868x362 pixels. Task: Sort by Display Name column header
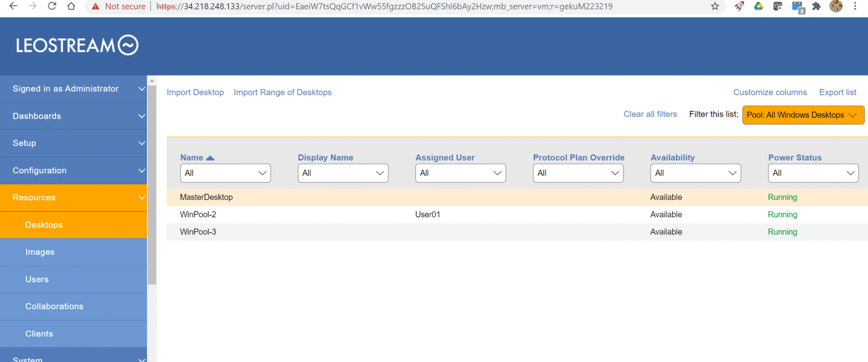pos(325,157)
